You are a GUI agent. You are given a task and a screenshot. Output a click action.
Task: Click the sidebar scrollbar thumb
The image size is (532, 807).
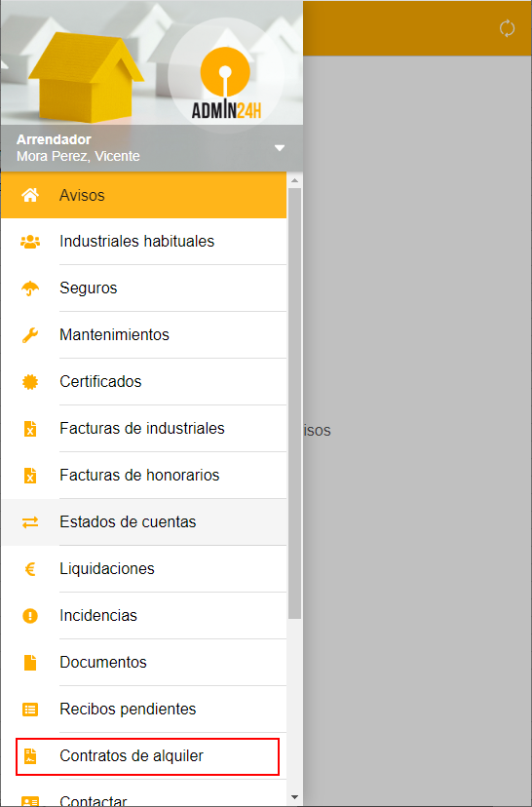294,403
